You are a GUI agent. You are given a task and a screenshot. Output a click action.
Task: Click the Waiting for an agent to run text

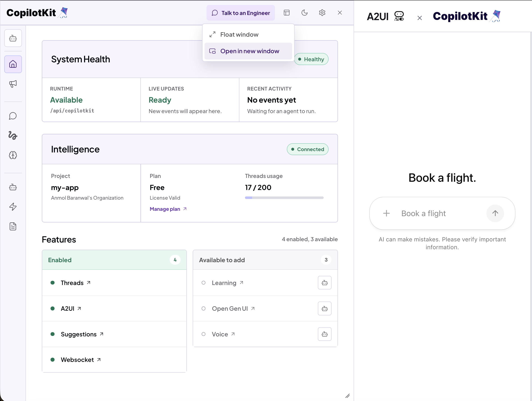tap(281, 111)
